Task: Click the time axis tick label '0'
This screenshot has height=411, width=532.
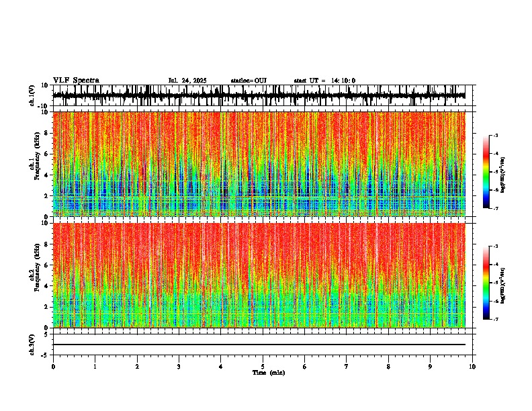Action: coord(53,367)
